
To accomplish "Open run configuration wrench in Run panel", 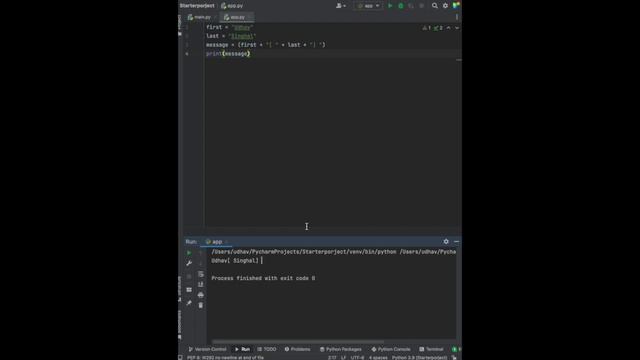I will tap(189, 263).
